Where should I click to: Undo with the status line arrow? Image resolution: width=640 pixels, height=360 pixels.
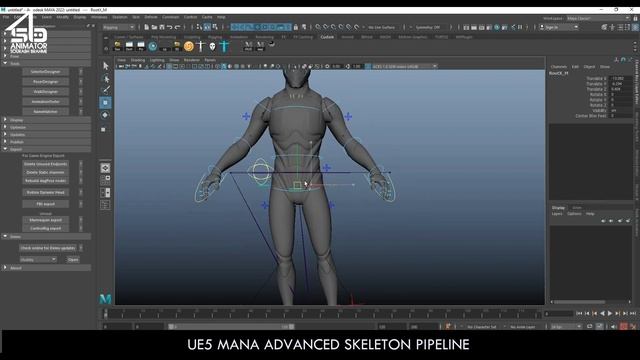click(169, 27)
